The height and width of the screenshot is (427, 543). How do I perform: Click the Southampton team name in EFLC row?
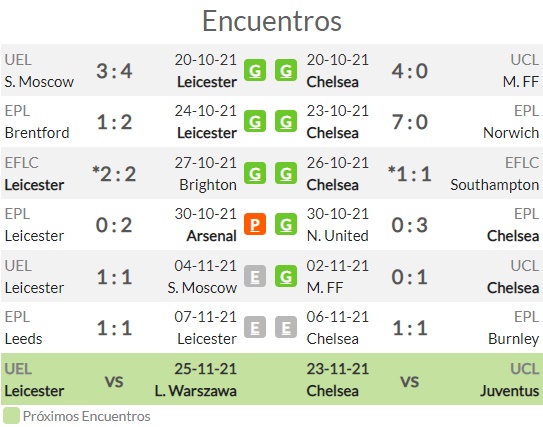pos(495,185)
